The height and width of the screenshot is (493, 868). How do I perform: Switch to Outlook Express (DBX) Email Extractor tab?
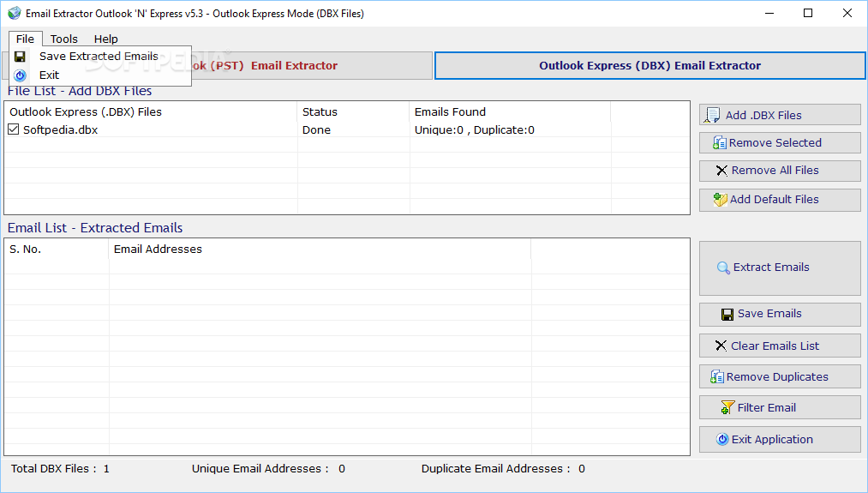click(650, 65)
